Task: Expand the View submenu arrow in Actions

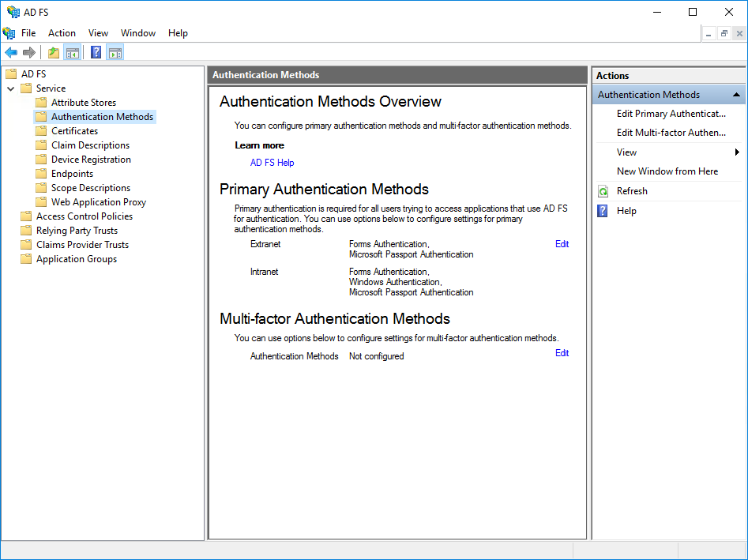Action: point(737,152)
